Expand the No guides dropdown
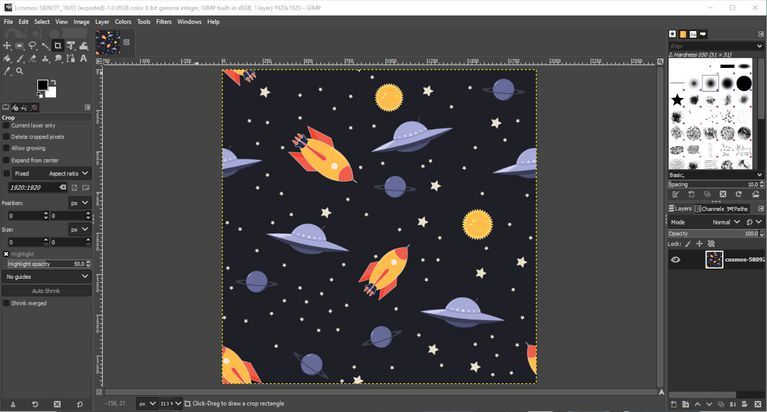The height and width of the screenshot is (412, 767). coord(46,277)
